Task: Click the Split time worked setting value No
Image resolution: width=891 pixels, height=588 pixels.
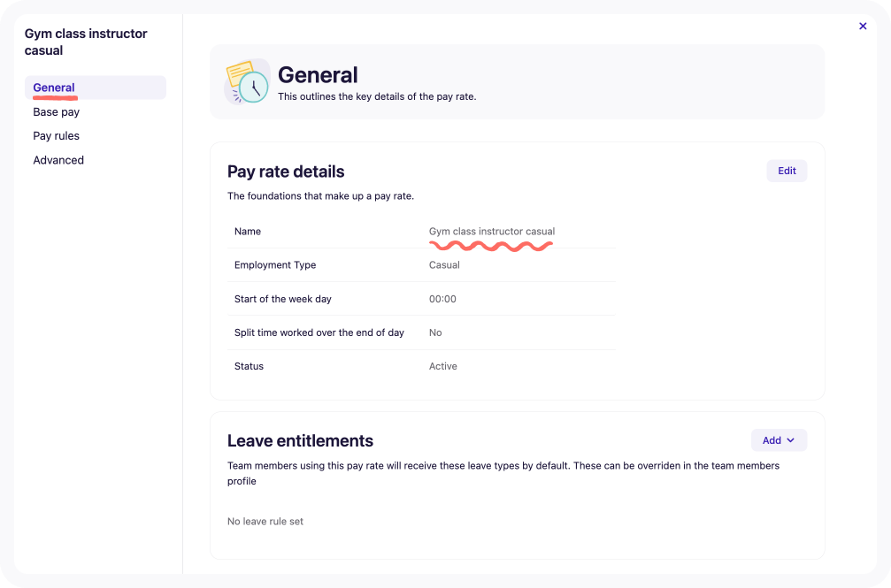Action: pyautogui.click(x=434, y=332)
